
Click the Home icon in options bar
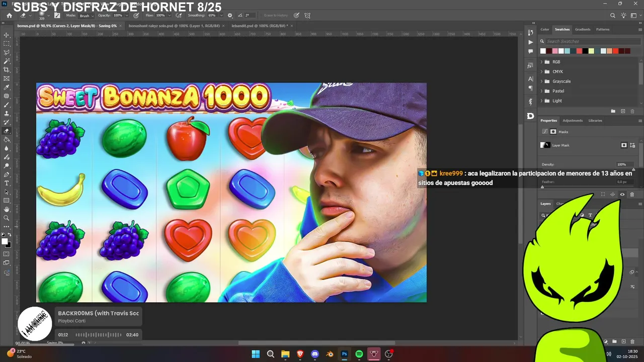point(9,16)
